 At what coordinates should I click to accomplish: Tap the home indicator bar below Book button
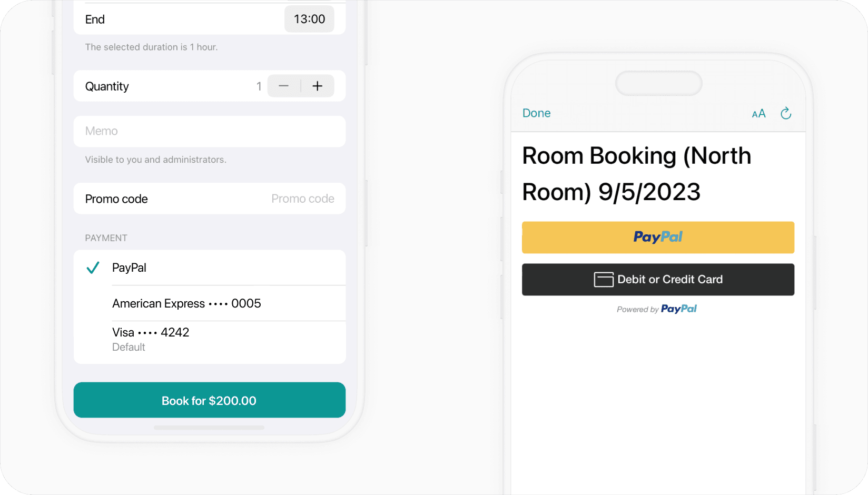(209, 428)
